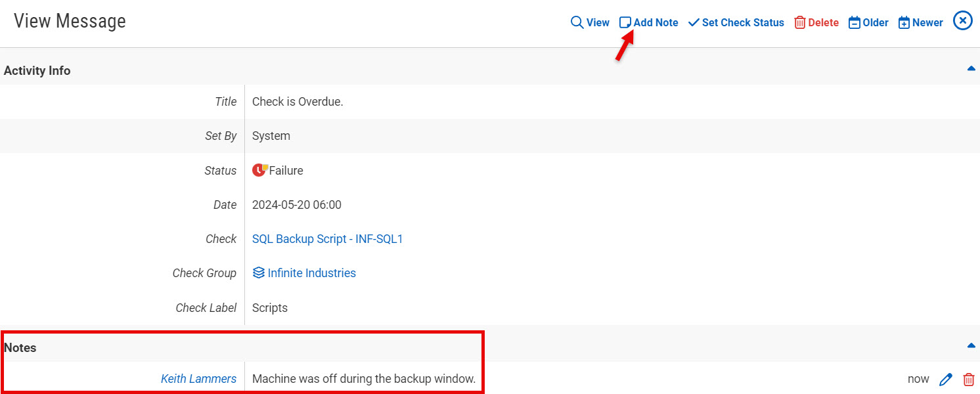Click the Add Note icon
Image resolution: width=980 pixels, height=394 pixels.
coord(625,22)
